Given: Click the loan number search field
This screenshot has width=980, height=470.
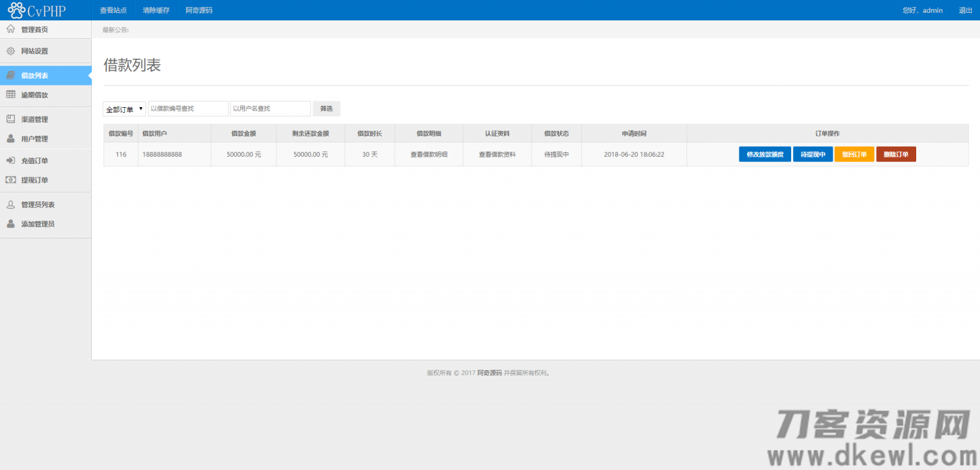Looking at the screenshot, I should 188,109.
